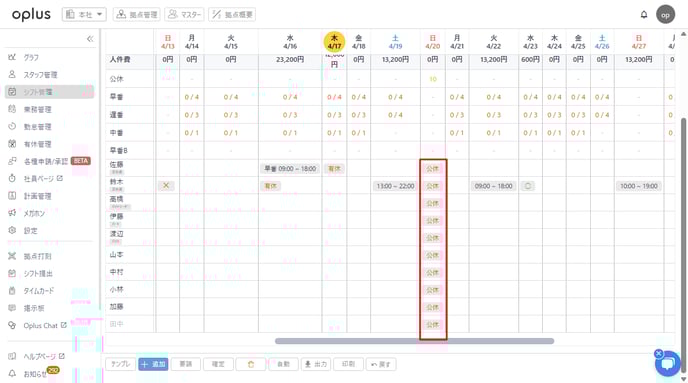Select シフト管理 in the sidebar

(x=50, y=92)
